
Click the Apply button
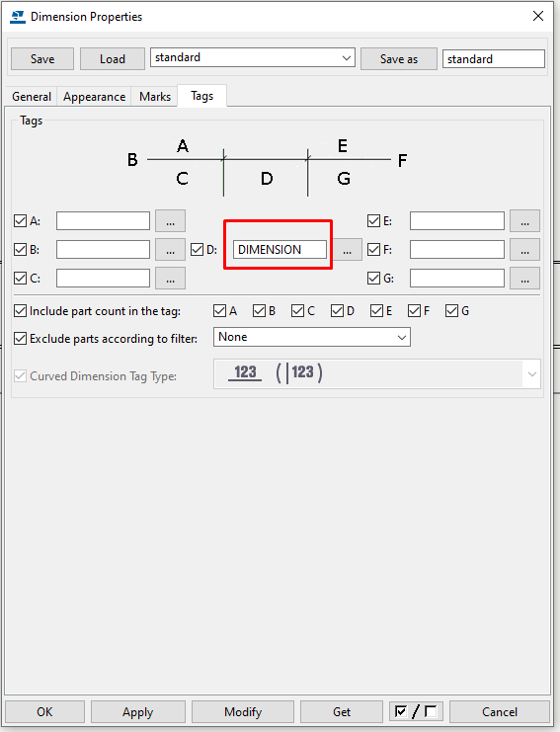click(x=138, y=712)
